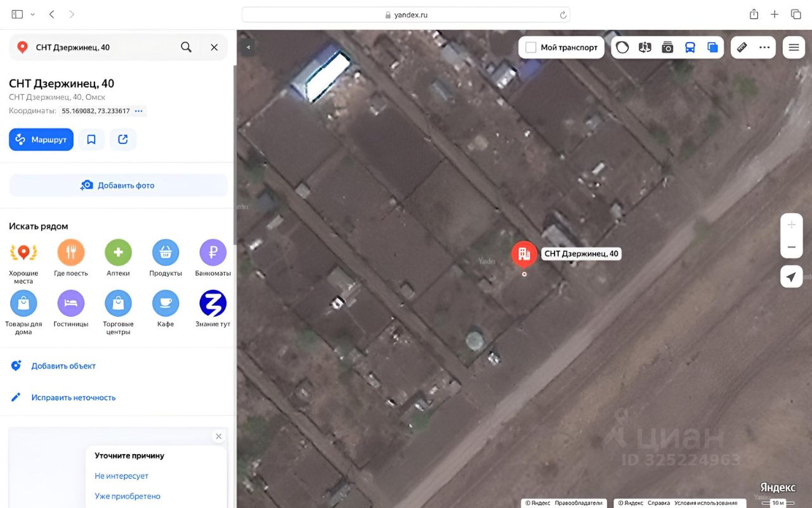Image resolution: width=812 pixels, height=508 pixels.
Task: Open the Safari share menu
Action: point(754,14)
